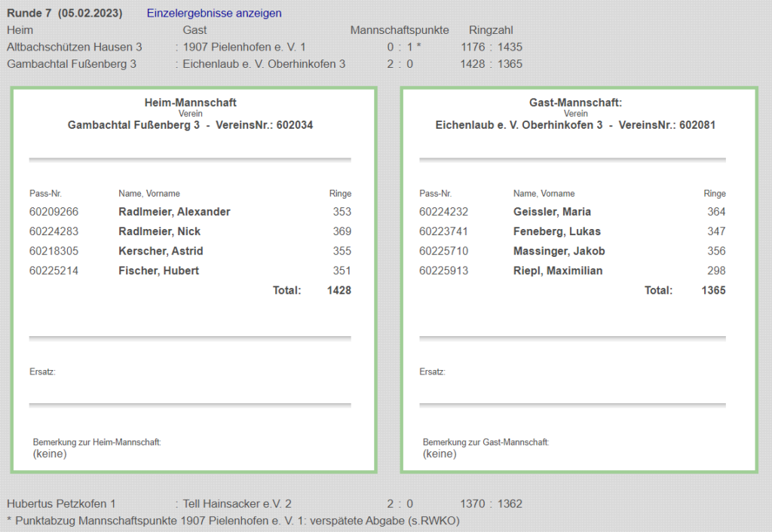Click on Kerscher, Astrid's name

pyautogui.click(x=161, y=251)
